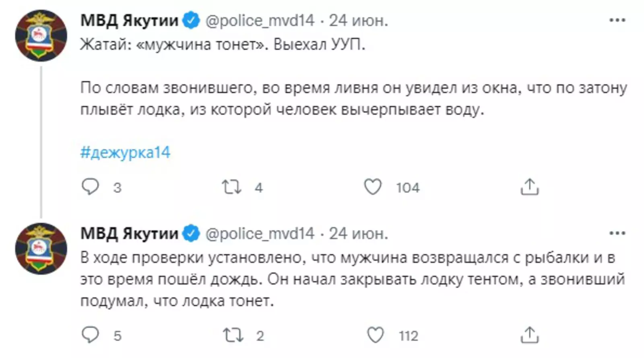Open more options menu on second tweet
This screenshot has height=358, width=644.
617,233
